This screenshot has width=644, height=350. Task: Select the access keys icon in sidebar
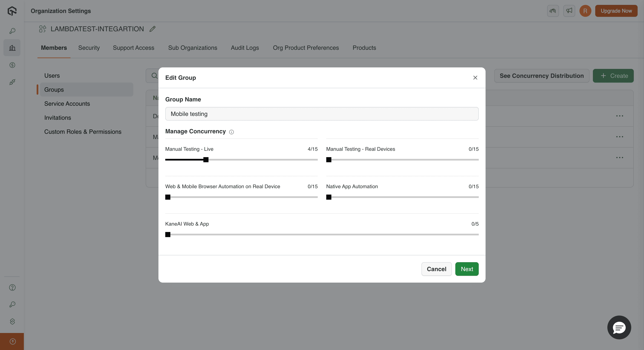(x=12, y=31)
